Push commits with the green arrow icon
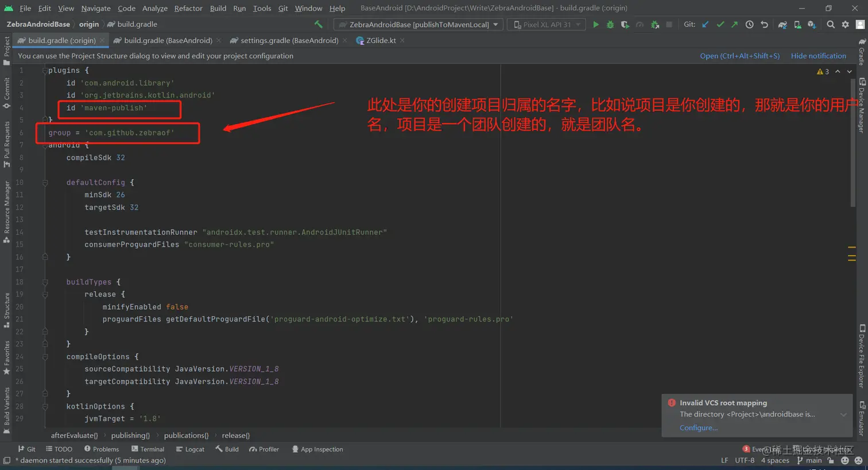Viewport: 868px width, 470px height. (x=734, y=25)
